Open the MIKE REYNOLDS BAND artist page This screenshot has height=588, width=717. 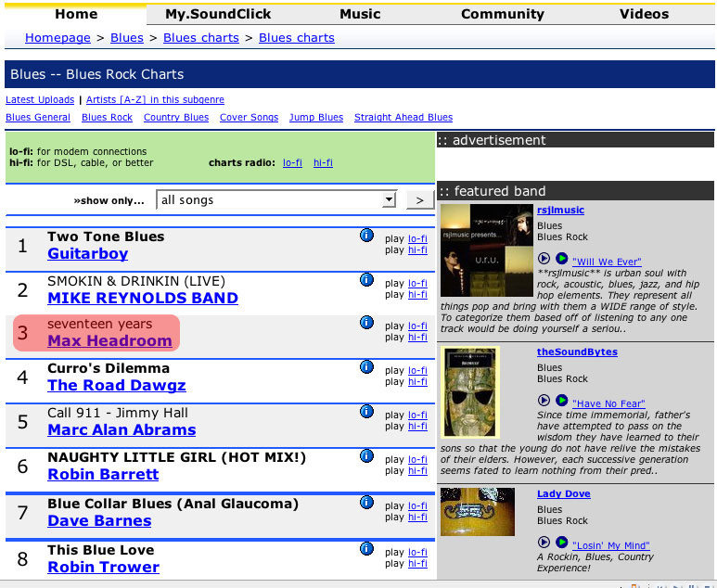[143, 299]
